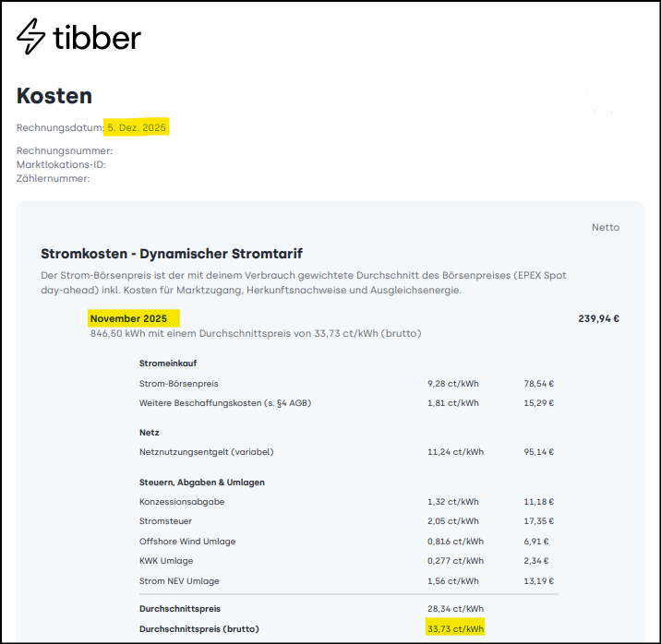661x644 pixels.
Task: Select the Marktlokations-ID label
Action: pyautogui.click(x=61, y=164)
